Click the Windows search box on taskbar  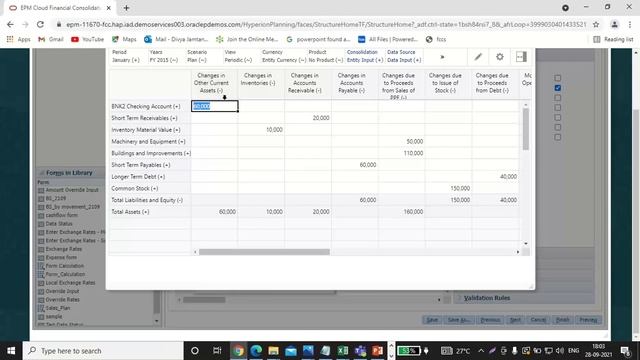103,351
